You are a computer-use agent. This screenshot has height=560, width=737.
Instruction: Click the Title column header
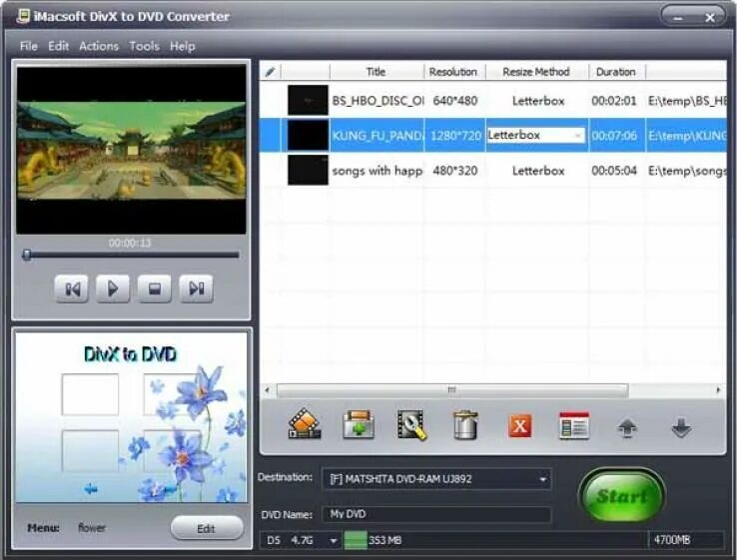click(376, 72)
